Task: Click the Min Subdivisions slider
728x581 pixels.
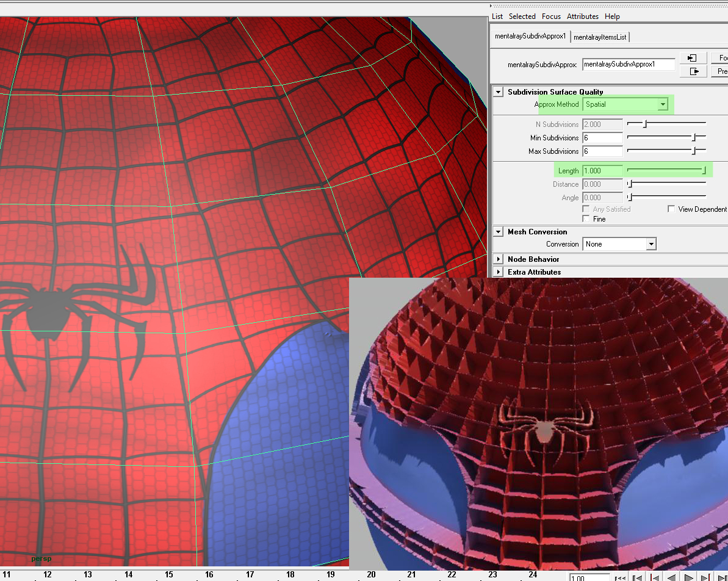Action: point(667,137)
